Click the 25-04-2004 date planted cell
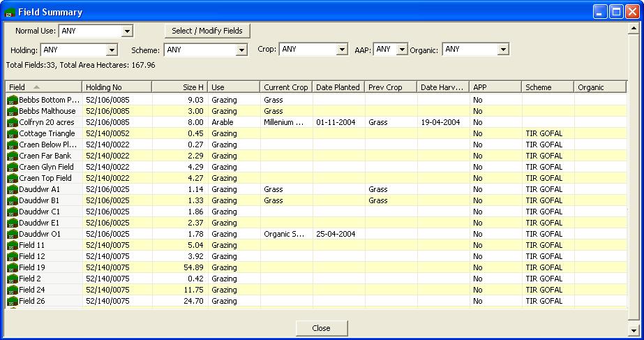 [x=338, y=234]
